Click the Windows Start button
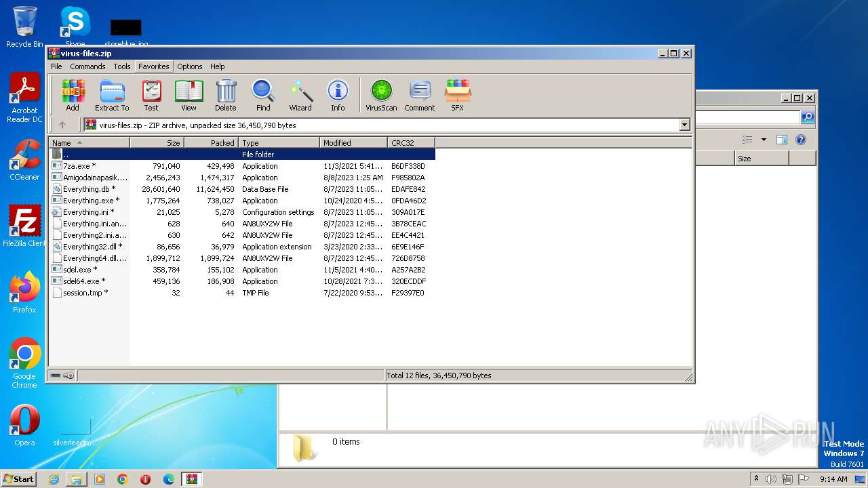 [x=19, y=479]
